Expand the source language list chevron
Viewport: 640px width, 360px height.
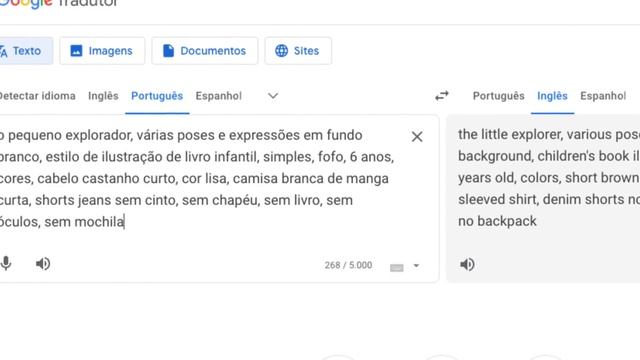click(273, 96)
